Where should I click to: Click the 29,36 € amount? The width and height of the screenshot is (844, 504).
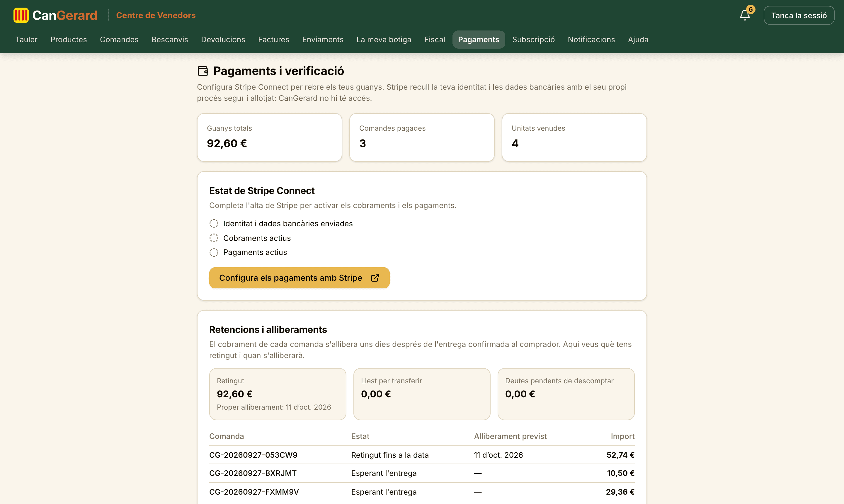(x=620, y=492)
